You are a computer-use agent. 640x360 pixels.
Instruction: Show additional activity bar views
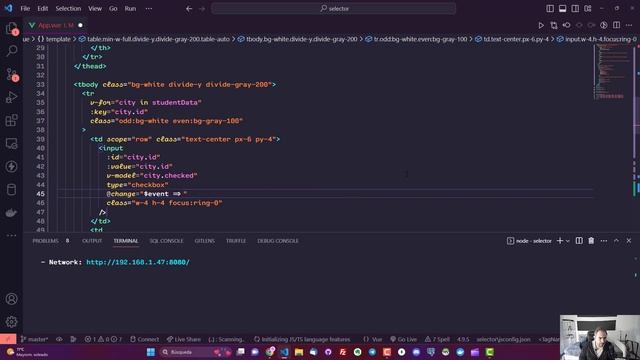pos(11,235)
